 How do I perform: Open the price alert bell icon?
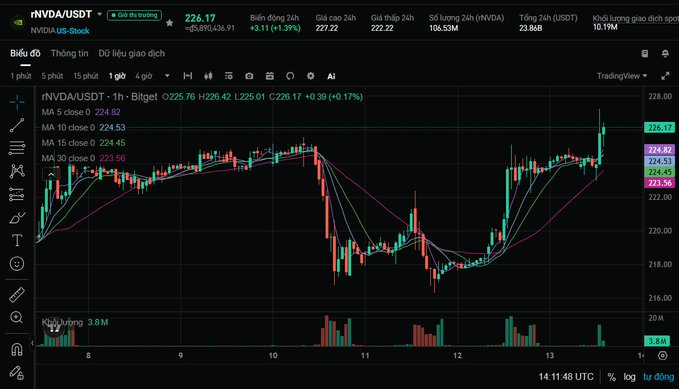click(x=665, y=53)
